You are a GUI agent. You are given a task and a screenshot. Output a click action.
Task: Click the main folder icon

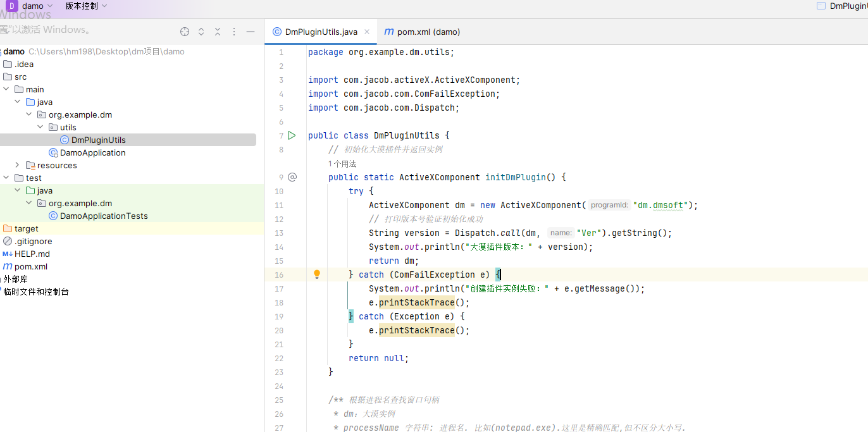coord(19,89)
